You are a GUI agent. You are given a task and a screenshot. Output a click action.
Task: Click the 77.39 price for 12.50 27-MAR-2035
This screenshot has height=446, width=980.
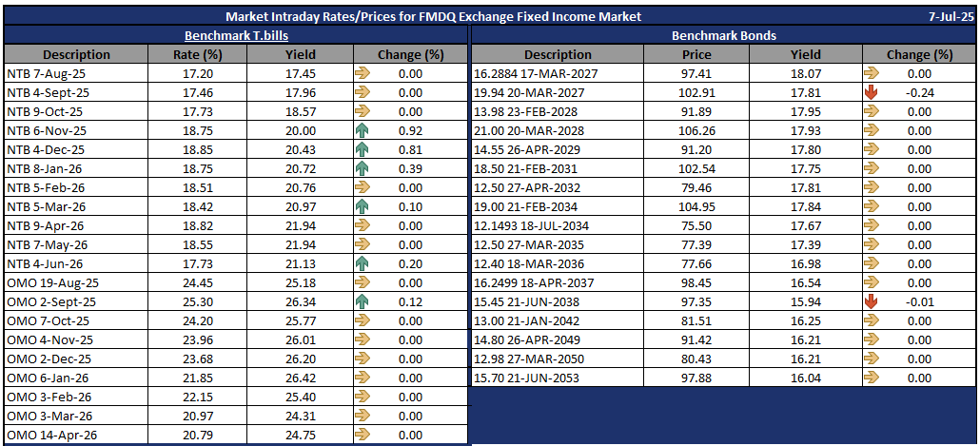pyautogui.click(x=696, y=244)
